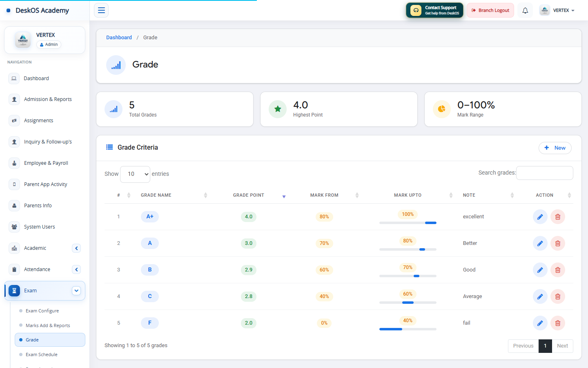588x368 pixels.
Task: Go to the Next page
Action: coord(562,346)
